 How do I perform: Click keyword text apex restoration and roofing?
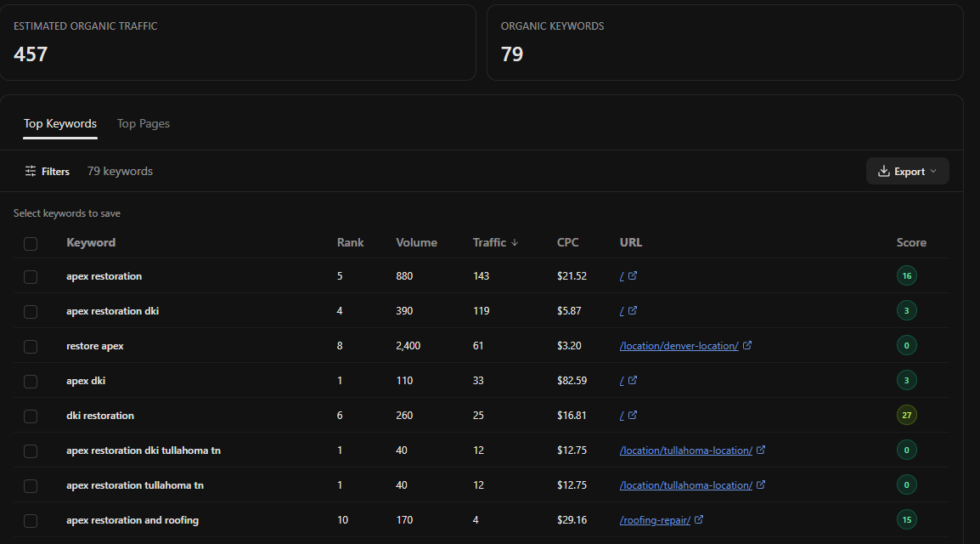pyautogui.click(x=132, y=520)
